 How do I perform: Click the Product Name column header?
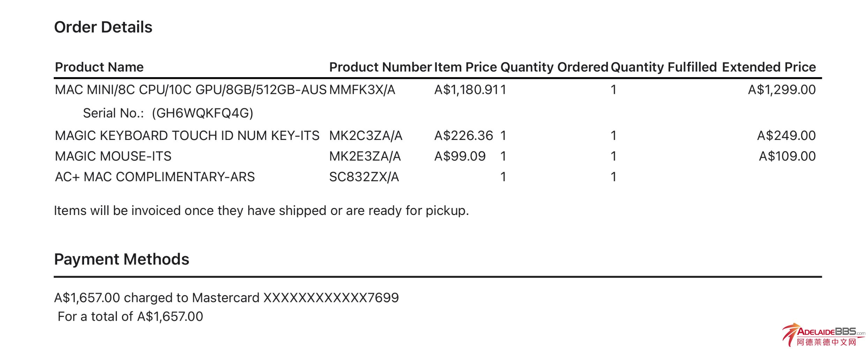[x=99, y=67]
